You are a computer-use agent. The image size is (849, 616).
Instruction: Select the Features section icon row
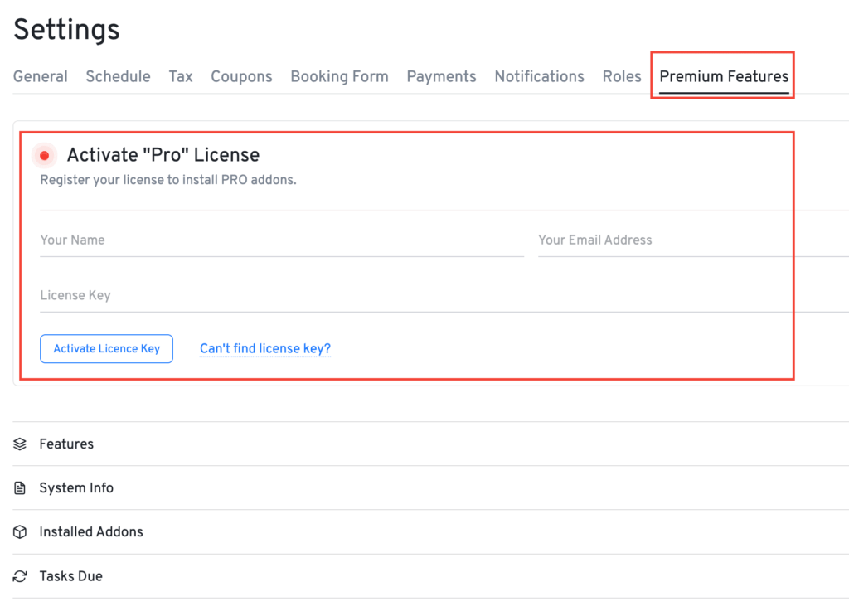19,444
